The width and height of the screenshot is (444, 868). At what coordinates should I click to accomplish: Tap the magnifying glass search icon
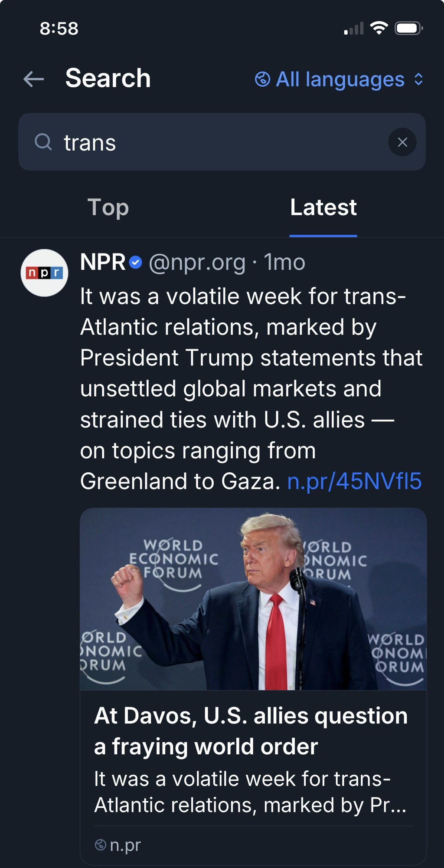[43, 142]
